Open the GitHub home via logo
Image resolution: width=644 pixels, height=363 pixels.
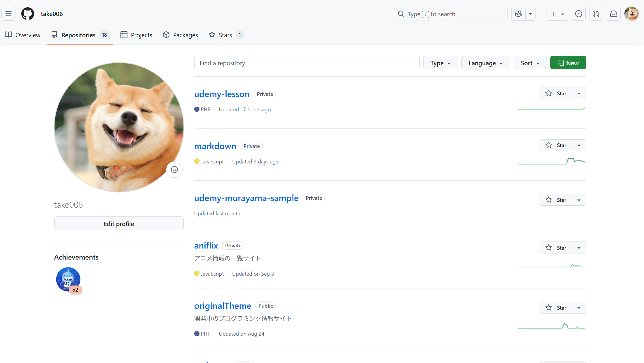[x=27, y=13]
